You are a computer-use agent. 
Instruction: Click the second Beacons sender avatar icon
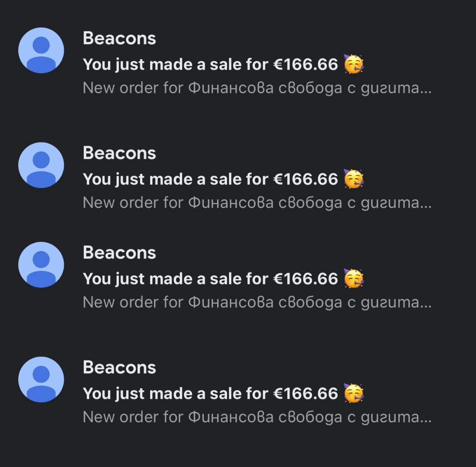(x=41, y=165)
